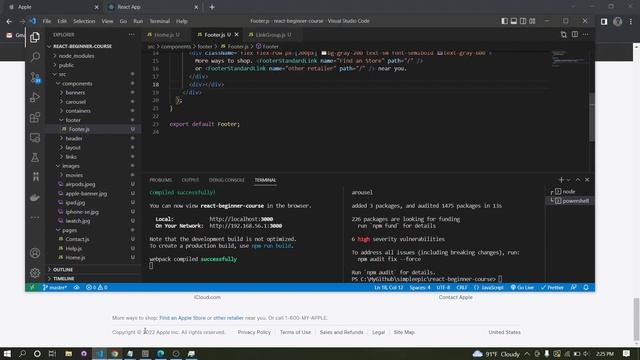Viewport: 640px width, 360px height.
Task: Expand the node_modules folder
Action: [76, 56]
